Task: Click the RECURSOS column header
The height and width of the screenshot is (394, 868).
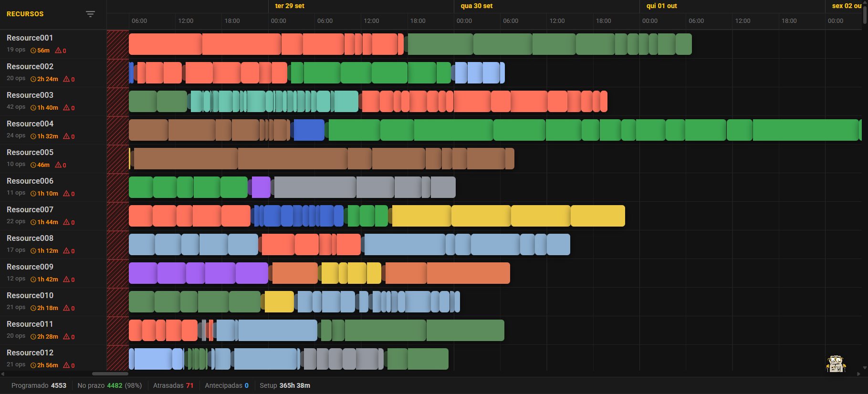Action: 25,14
